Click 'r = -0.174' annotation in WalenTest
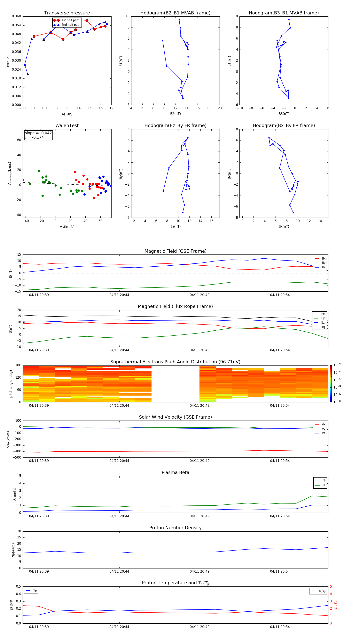The height and width of the screenshot is (644, 351). point(35,137)
